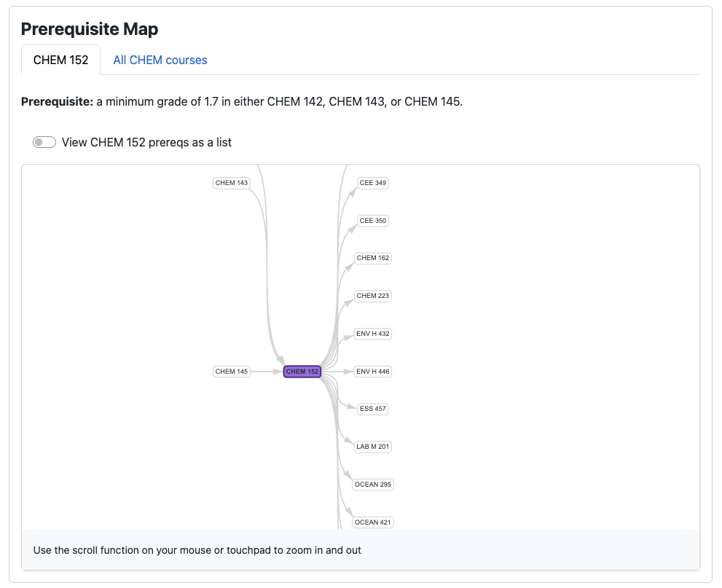This screenshot has height=588, width=722.
Task: Click the prerequisite description text
Action: [242, 101]
